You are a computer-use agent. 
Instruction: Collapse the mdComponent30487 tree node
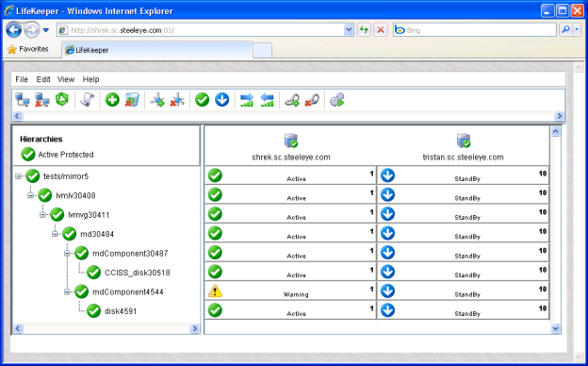(x=67, y=254)
